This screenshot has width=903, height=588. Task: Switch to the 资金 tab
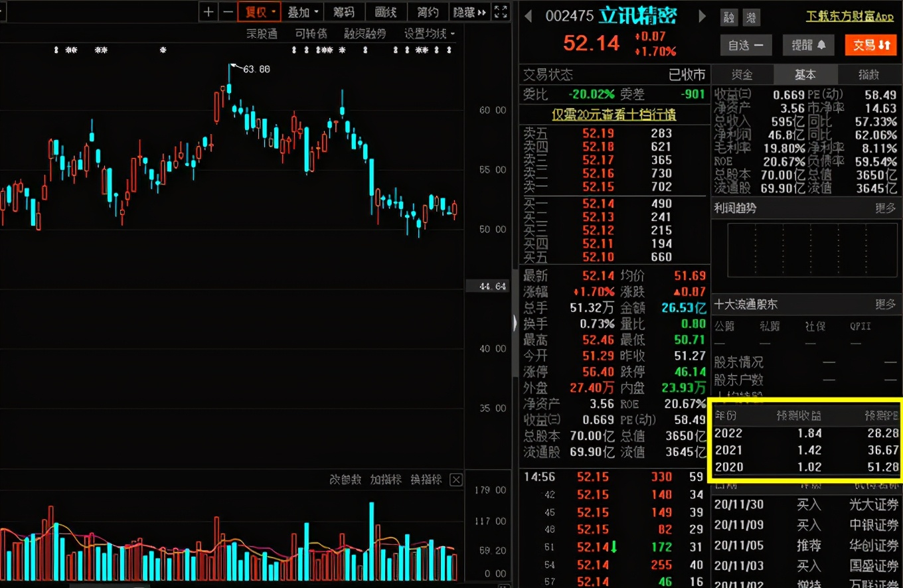(742, 75)
